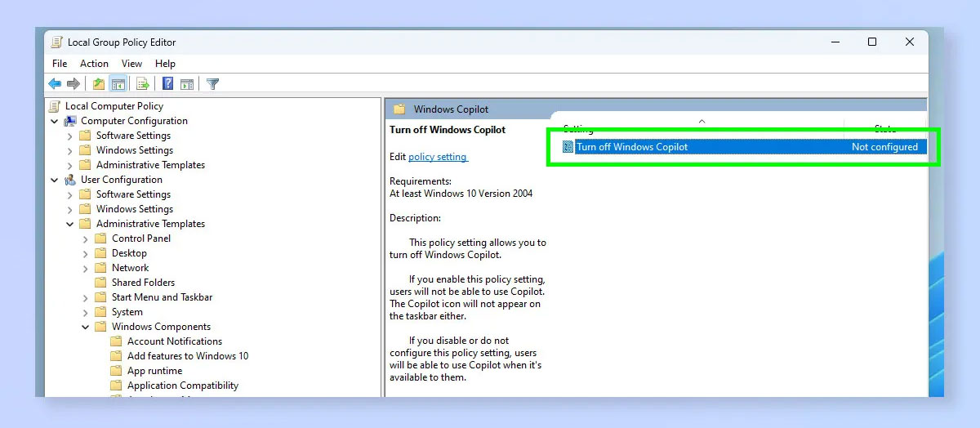980x428 pixels.
Task: Click the 'Windows Copilot' pane header text
Action: tap(451, 109)
